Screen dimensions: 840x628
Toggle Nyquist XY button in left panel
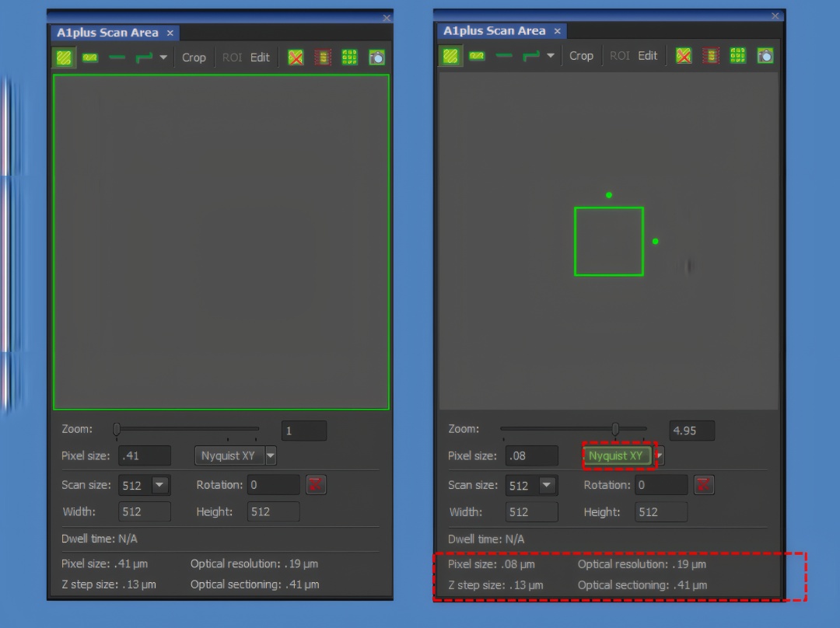pos(229,455)
